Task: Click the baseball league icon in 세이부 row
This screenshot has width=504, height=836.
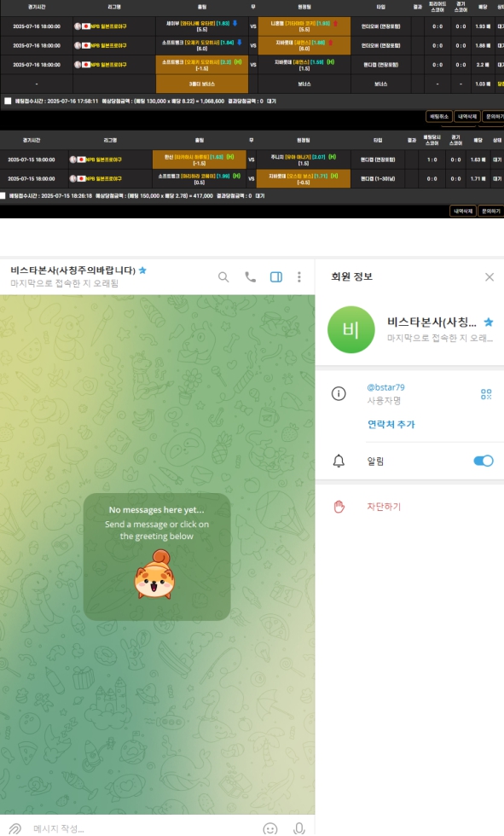Action: tap(78, 26)
